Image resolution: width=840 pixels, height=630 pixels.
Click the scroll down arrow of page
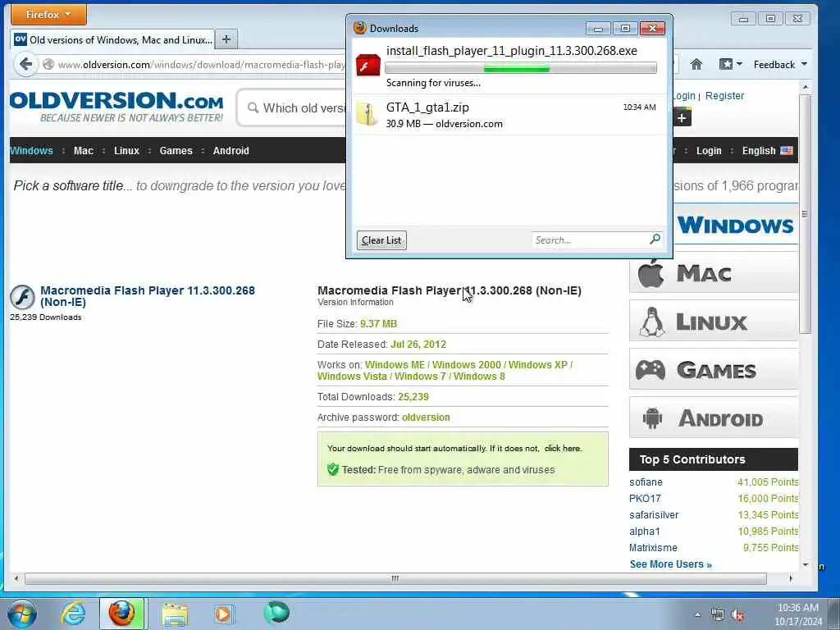coord(806,564)
